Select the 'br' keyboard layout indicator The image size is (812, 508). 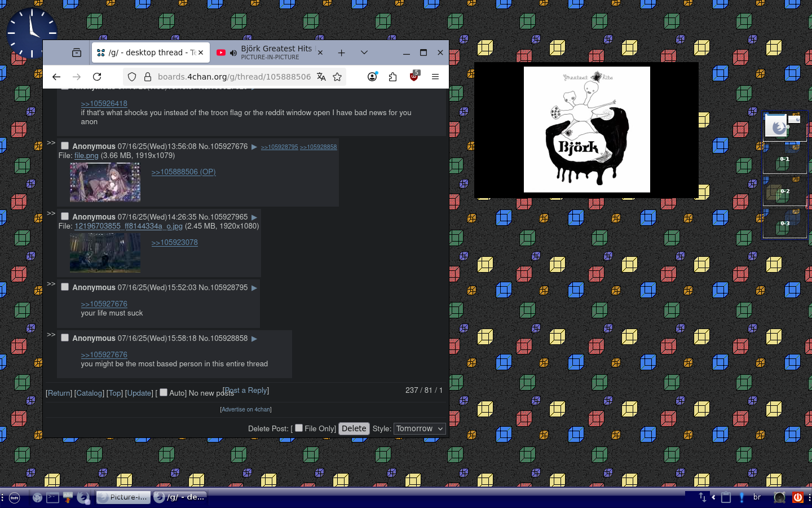(757, 497)
